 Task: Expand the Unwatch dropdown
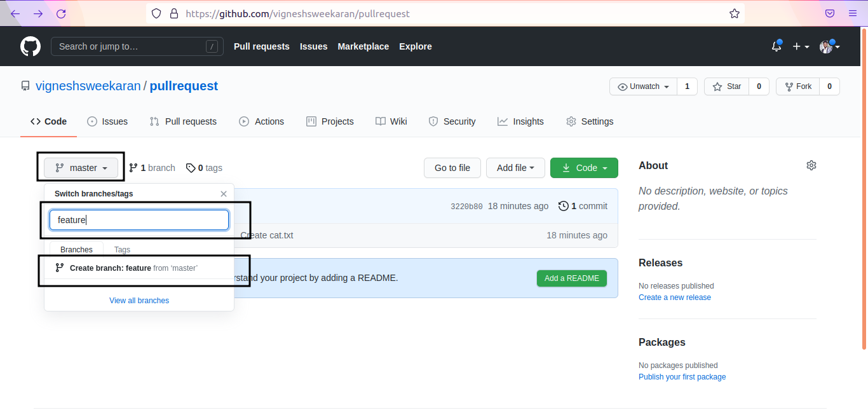point(644,86)
